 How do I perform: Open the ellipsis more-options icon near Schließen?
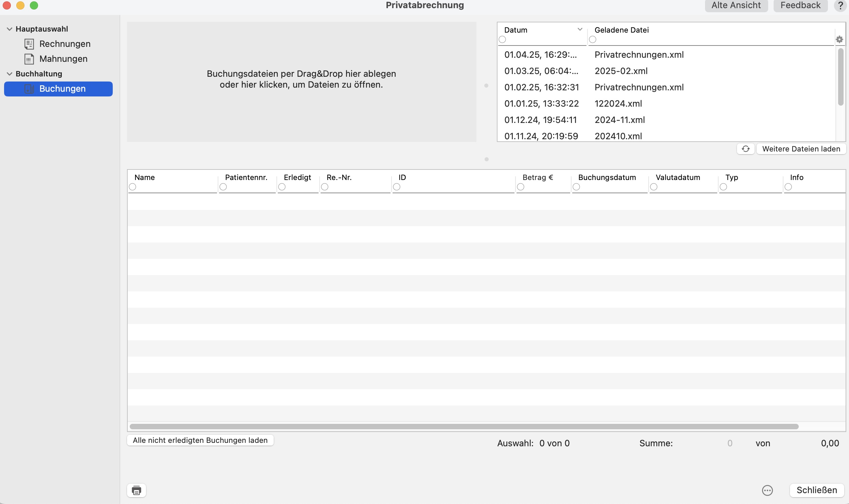(767, 490)
